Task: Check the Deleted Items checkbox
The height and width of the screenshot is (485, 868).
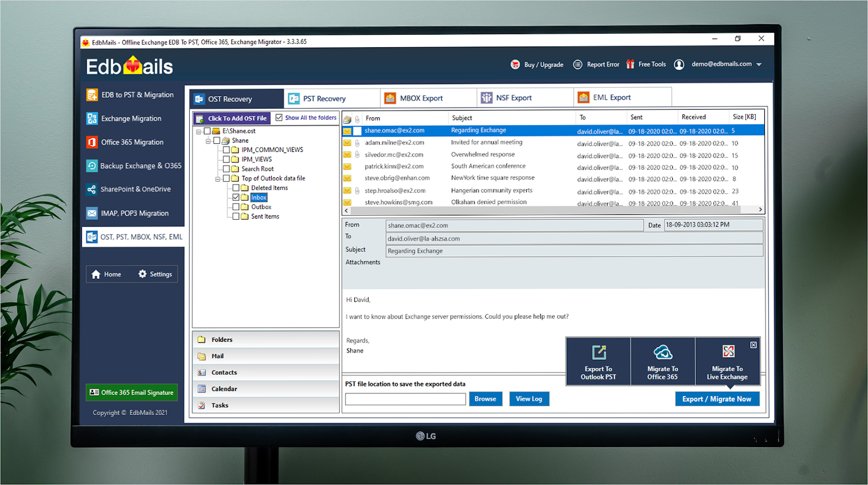Action: tap(236, 188)
